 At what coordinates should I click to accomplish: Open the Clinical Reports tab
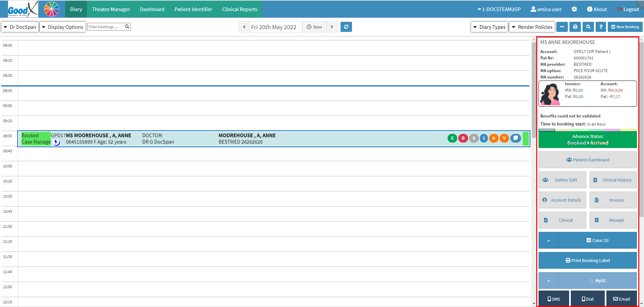(x=239, y=9)
